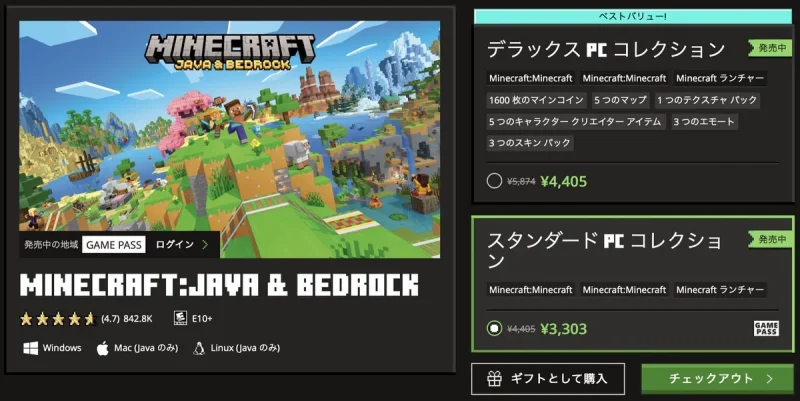The image size is (800, 401).
Task: Click the Linux penguin platform icon
Action: coord(198,348)
